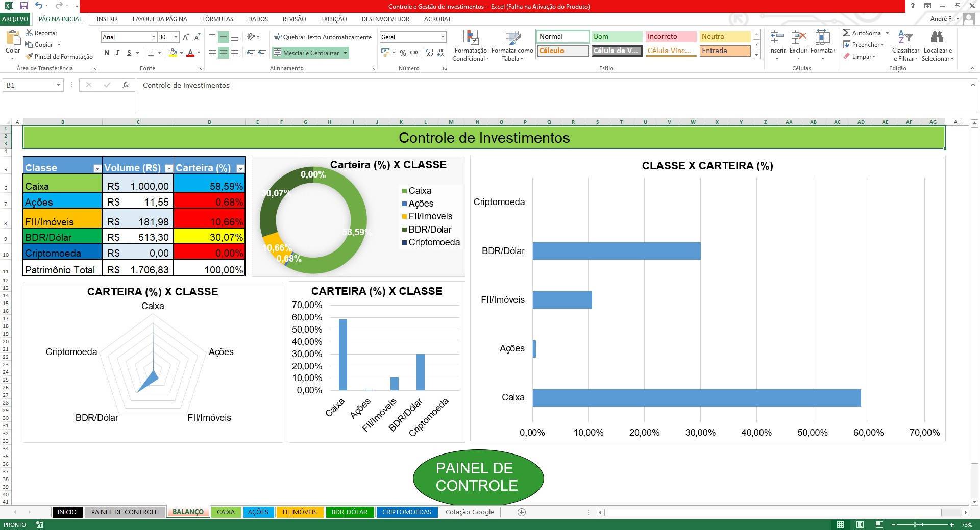
Task: Switch to the CAIXA sheet tab
Action: 226,512
